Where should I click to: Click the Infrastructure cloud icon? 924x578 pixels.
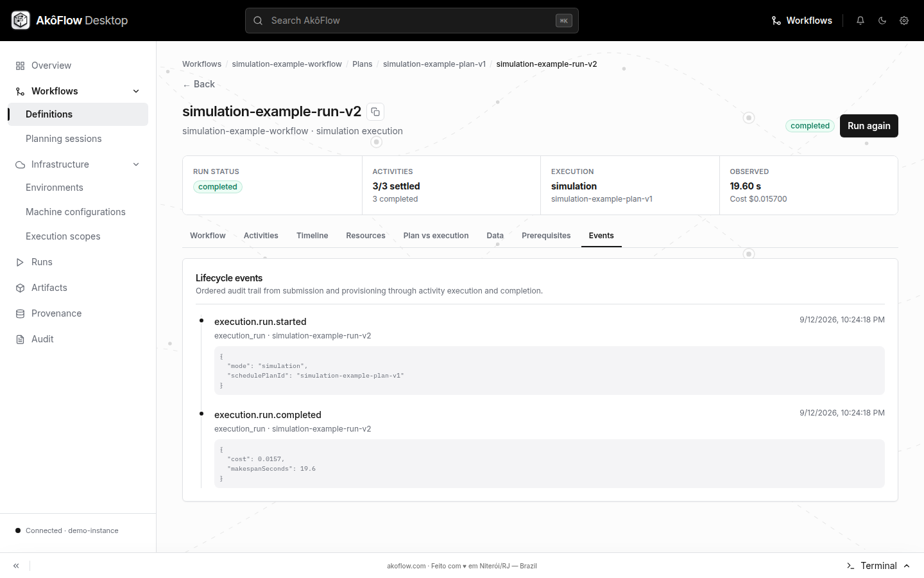(20, 164)
